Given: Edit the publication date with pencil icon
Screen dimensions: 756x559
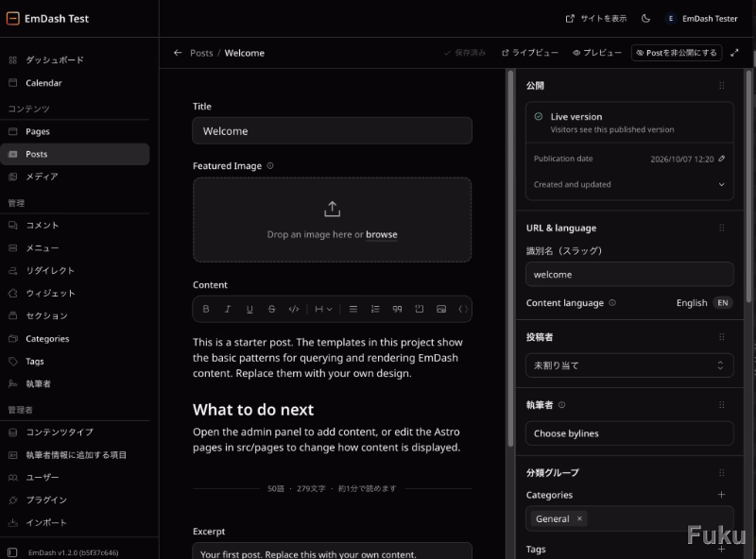Looking at the screenshot, I should click(x=721, y=159).
